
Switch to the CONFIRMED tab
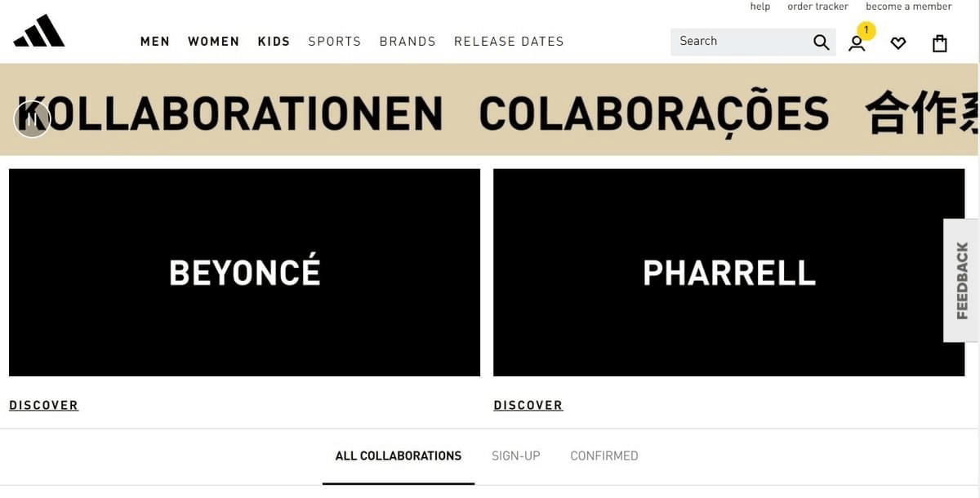click(x=604, y=456)
